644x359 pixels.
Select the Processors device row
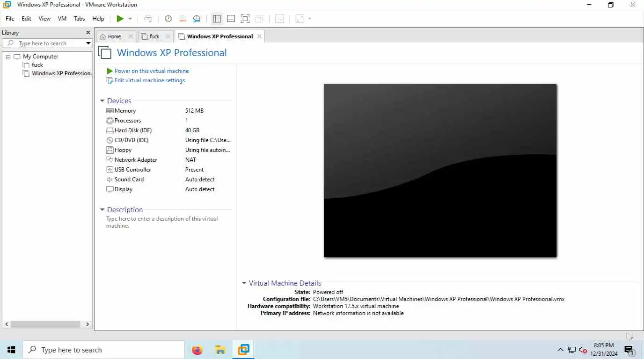[x=168, y=121]
